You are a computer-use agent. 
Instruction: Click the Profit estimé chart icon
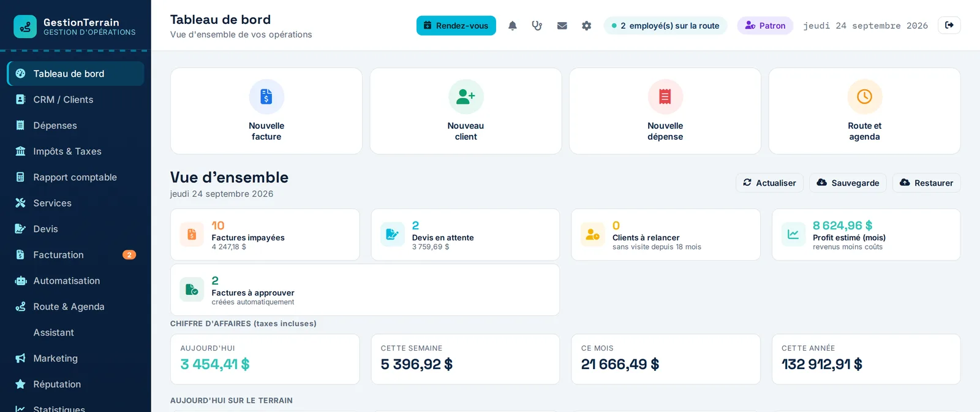point(793,234)
